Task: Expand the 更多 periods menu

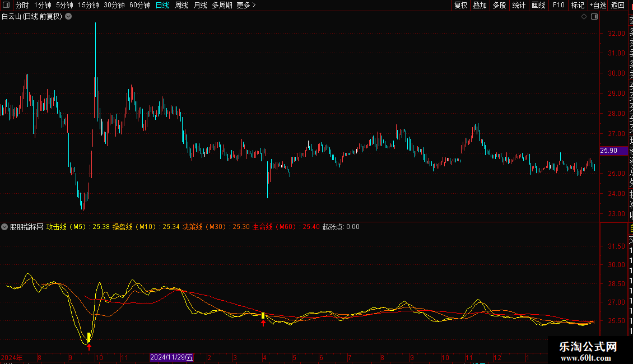Action: pos(246,5)
